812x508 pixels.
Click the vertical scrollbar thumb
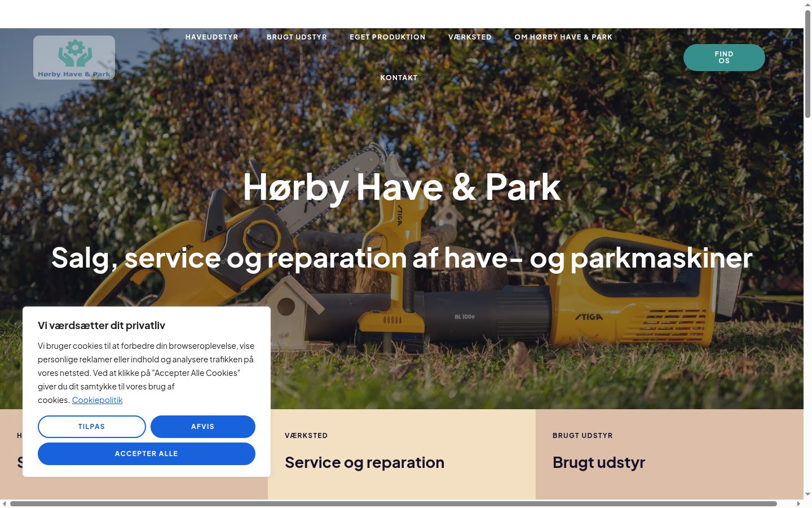[x=807, y=64]
